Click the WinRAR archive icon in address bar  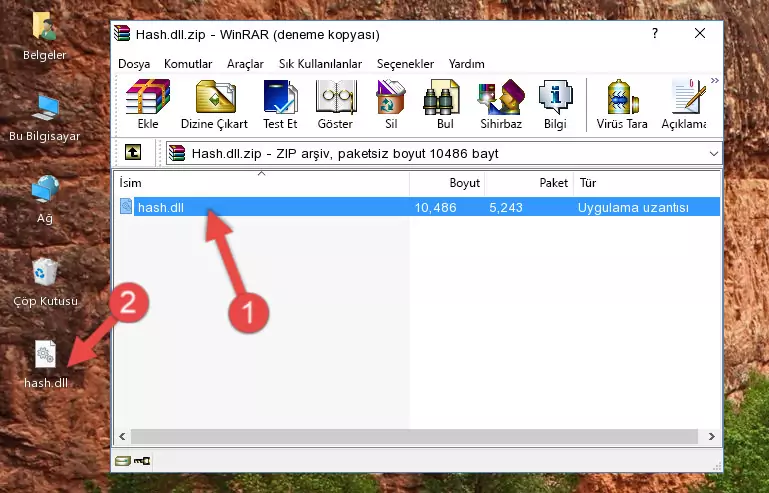click(x=177, y=154)
